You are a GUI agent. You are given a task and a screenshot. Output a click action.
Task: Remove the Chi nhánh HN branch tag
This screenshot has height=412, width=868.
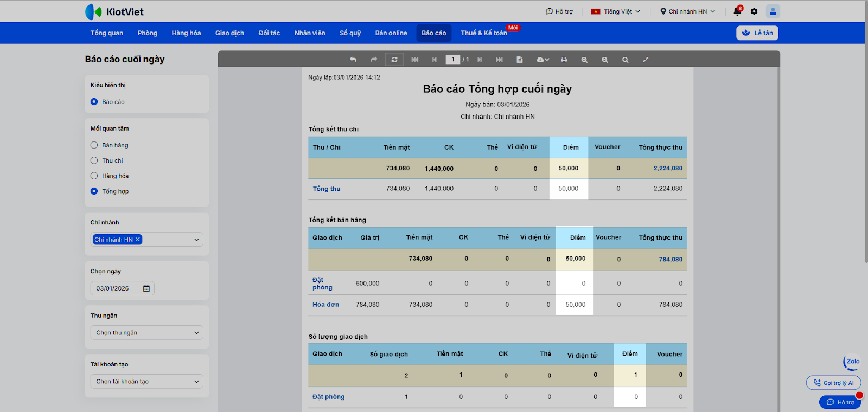point(138,240)
